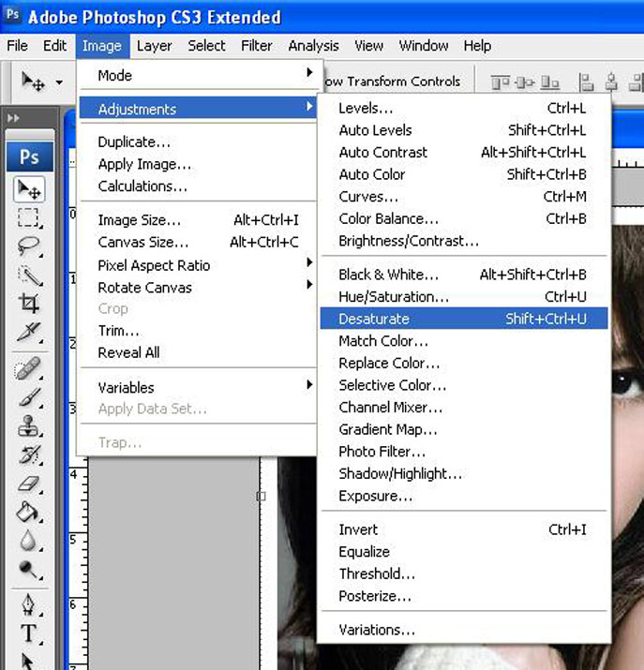The width and height of the screenshot is (644, 670).
Task: Click the Ps logo atop the toolbox
Action: (29, 156)
